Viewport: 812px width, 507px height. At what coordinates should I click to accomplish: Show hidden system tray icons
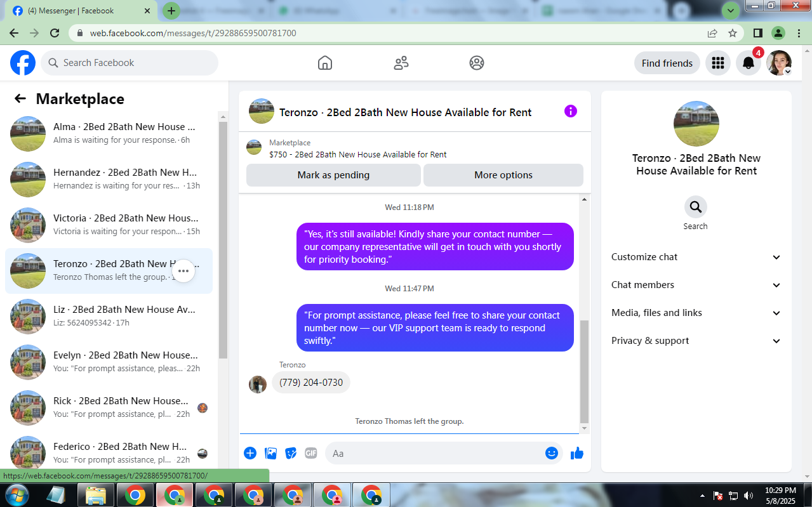702,496
